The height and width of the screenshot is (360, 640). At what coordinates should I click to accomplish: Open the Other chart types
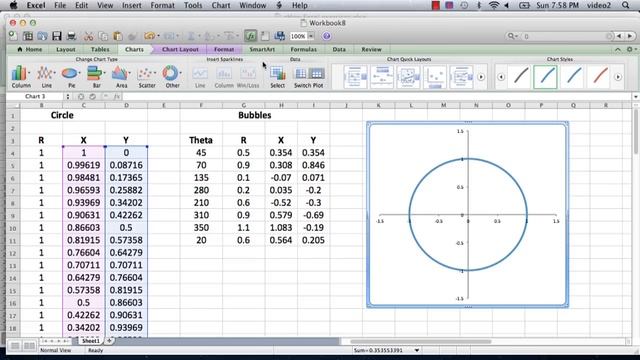tap(172, 76)
